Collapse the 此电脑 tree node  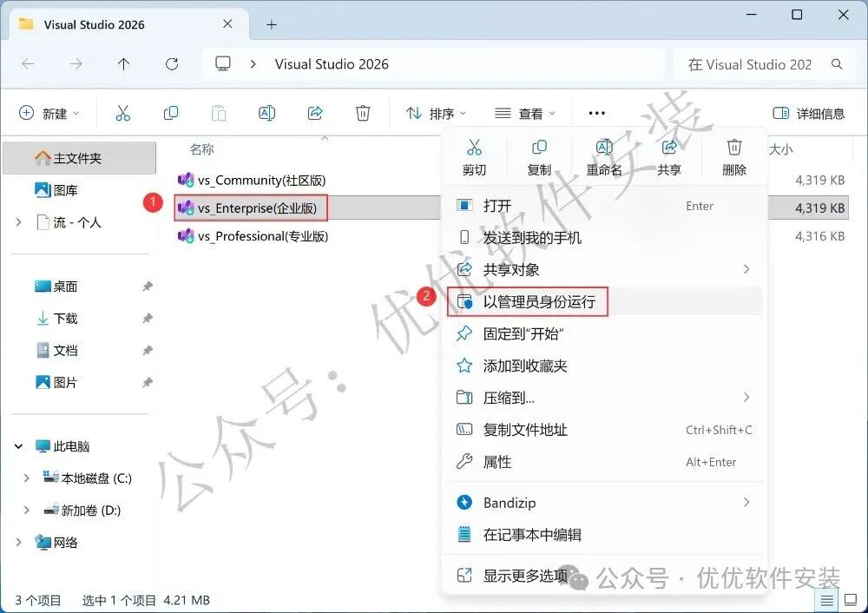(19, 446)
